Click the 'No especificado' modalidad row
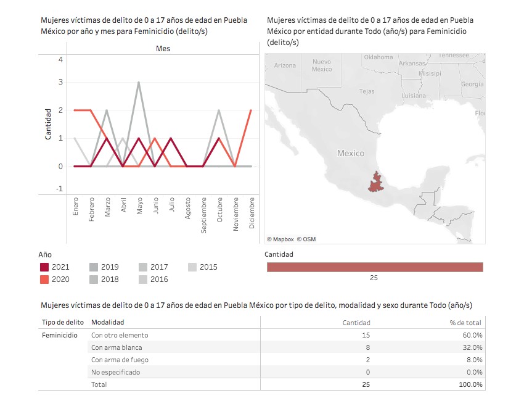This screenshot has width=532, height=398. click(x=115, y=372)
